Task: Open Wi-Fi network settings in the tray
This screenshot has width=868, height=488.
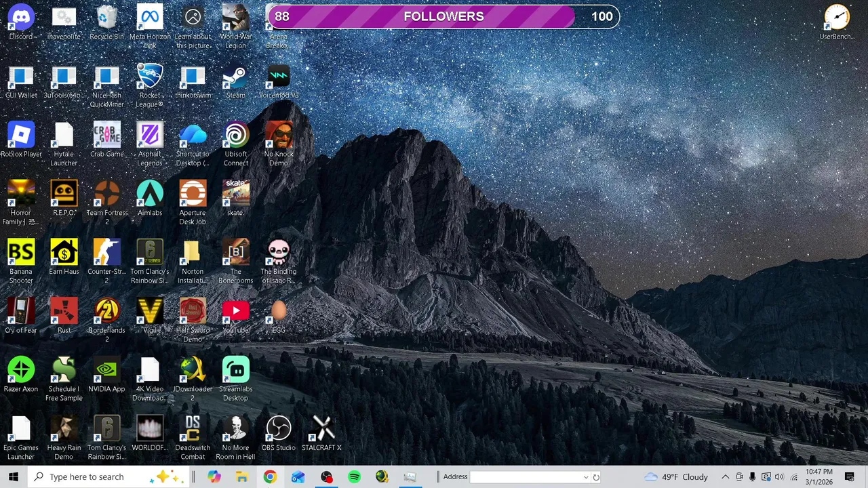Action: coord(793,477)
